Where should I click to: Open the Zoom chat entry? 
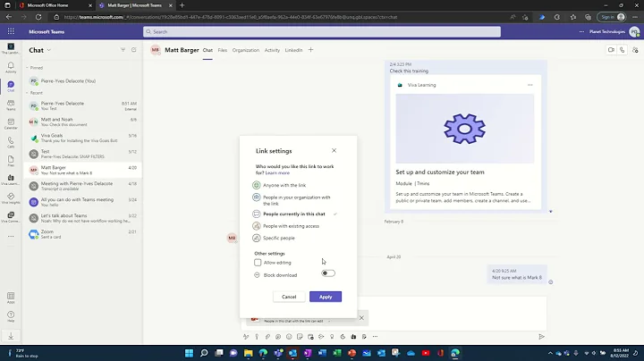pyautogui.click(x=82, y=234)
